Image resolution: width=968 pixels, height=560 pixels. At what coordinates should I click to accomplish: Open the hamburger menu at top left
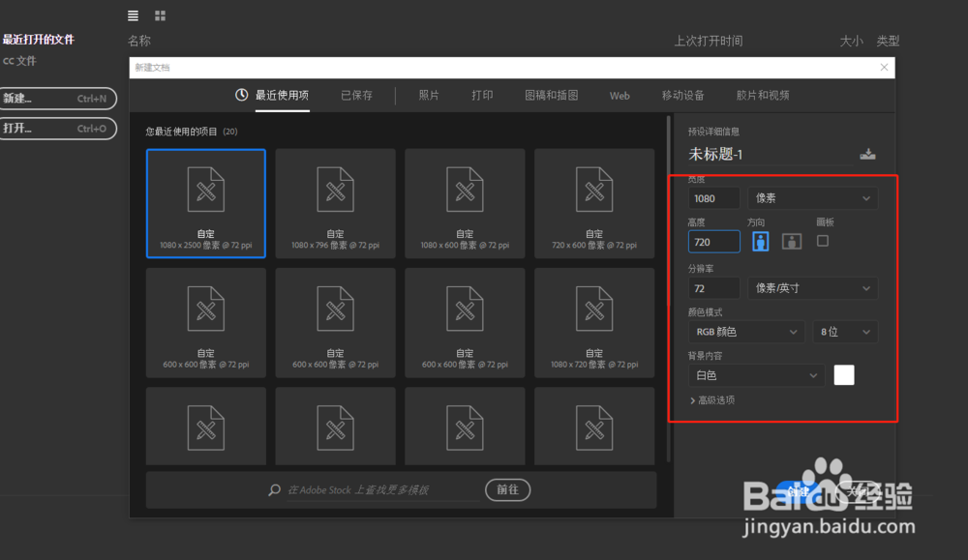(x=133, y=15)
